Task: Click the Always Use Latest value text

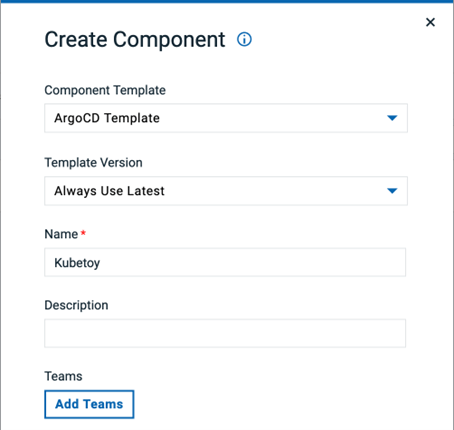Action: coord(109,191)
